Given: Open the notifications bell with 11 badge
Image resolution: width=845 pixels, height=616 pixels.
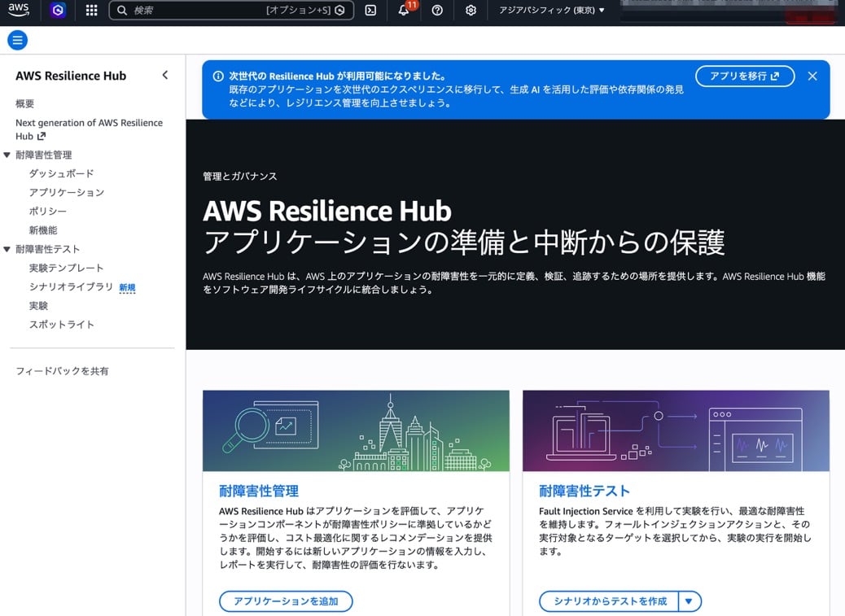Looking at the screenshot, I should tap(404, 11).
